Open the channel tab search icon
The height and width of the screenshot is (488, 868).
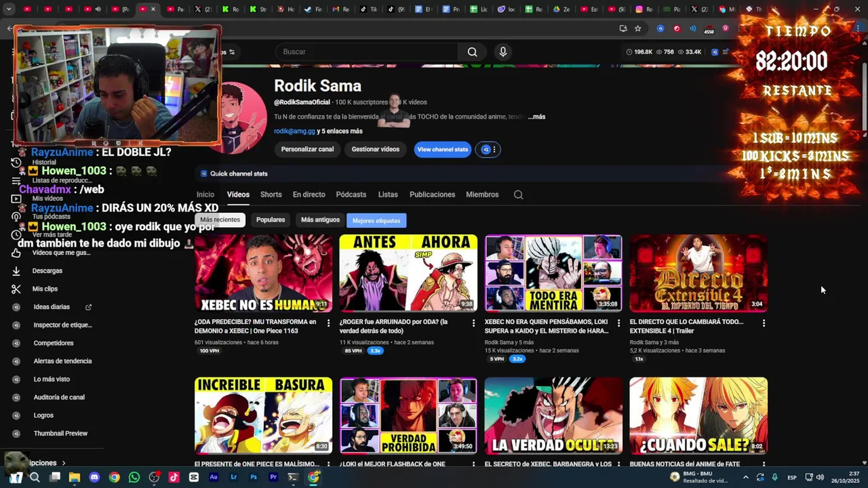click(518, 195)
